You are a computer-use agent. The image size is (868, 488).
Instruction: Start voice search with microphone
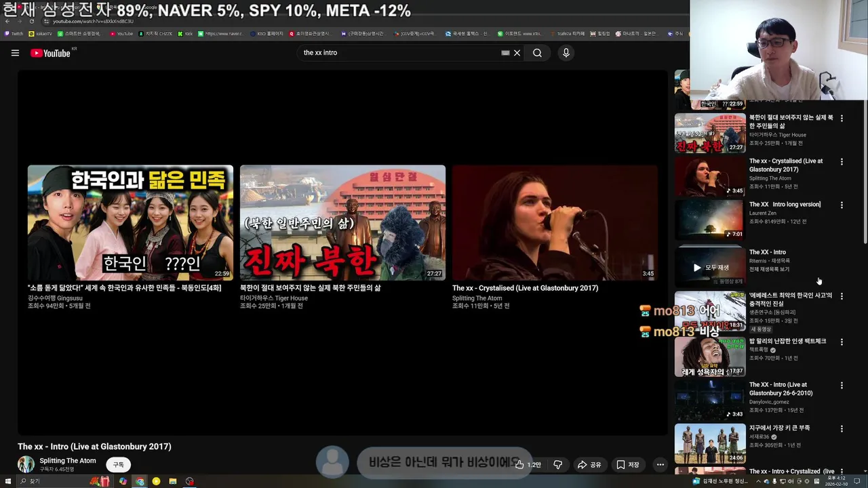pyautogui.click(x=566, y=53)
